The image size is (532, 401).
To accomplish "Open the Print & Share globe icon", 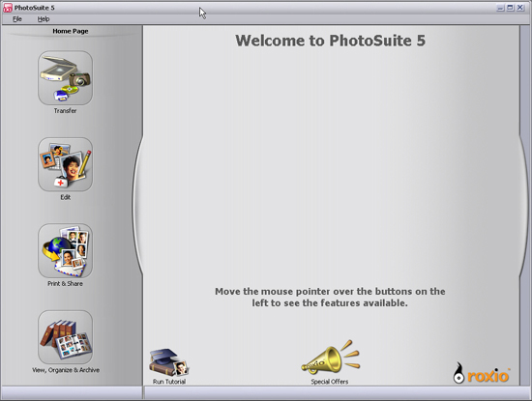I will (x=65, y=251).
